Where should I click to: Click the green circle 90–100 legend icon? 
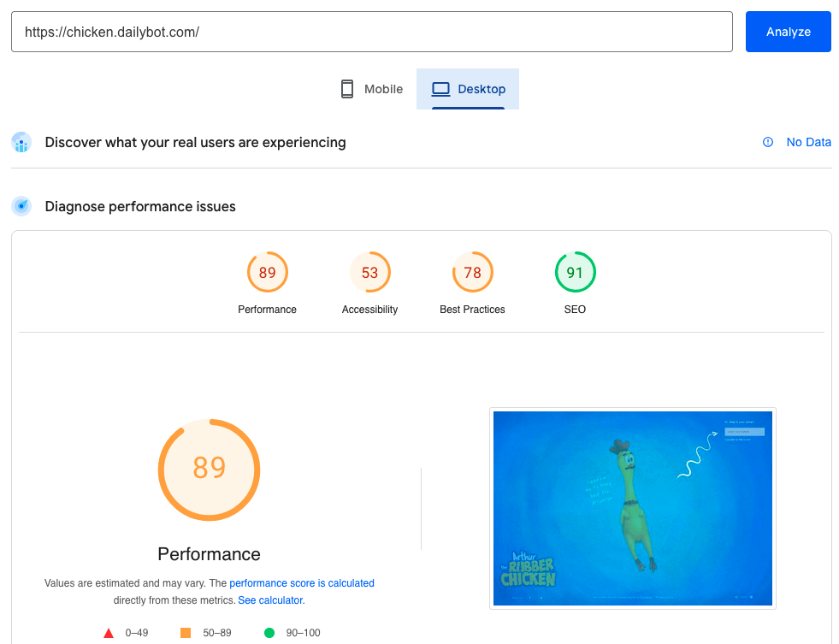[x=269, y=633]
